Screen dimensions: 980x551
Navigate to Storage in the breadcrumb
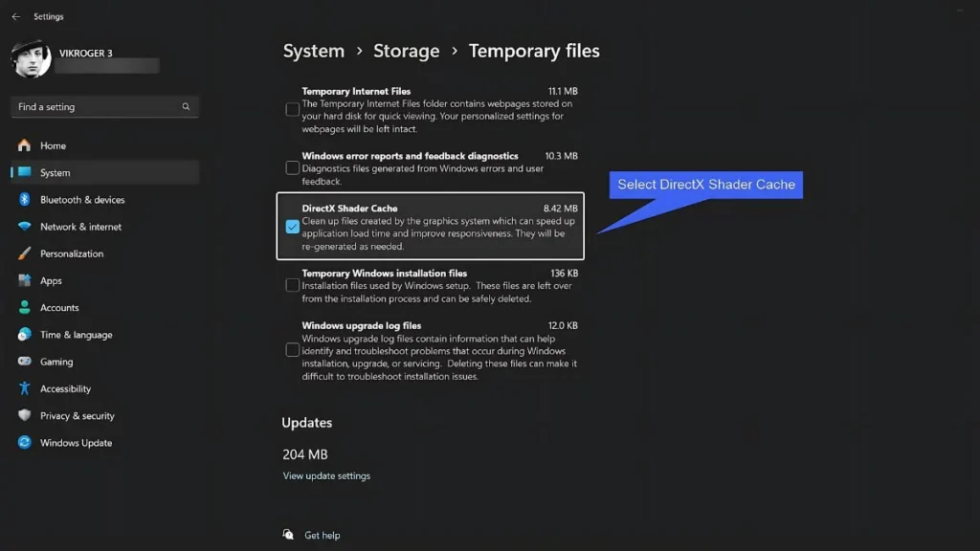(x=407, y=52)
